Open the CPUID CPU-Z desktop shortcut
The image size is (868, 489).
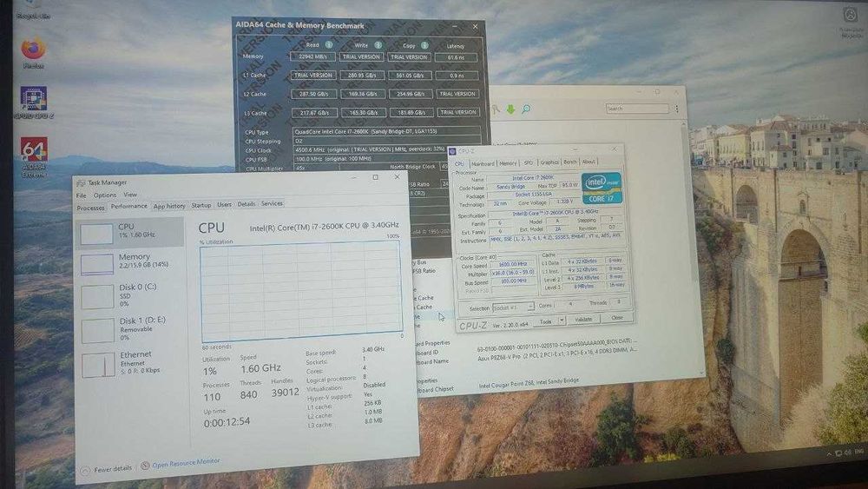coord(33,102)
